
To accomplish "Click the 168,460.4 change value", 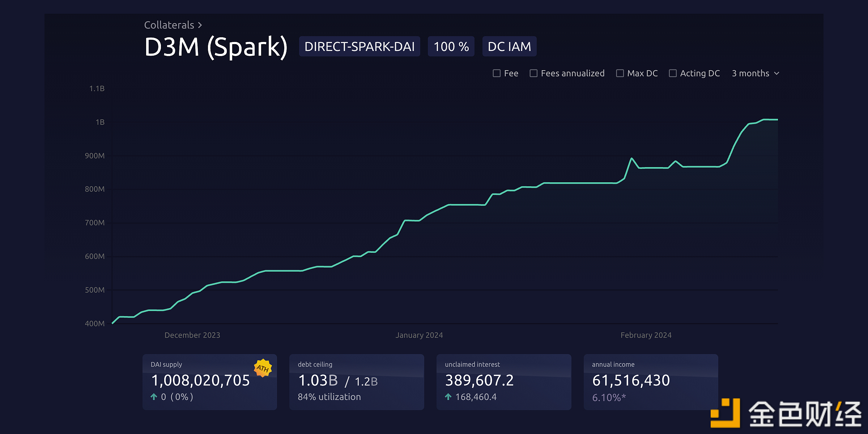I will coord(476,397).
